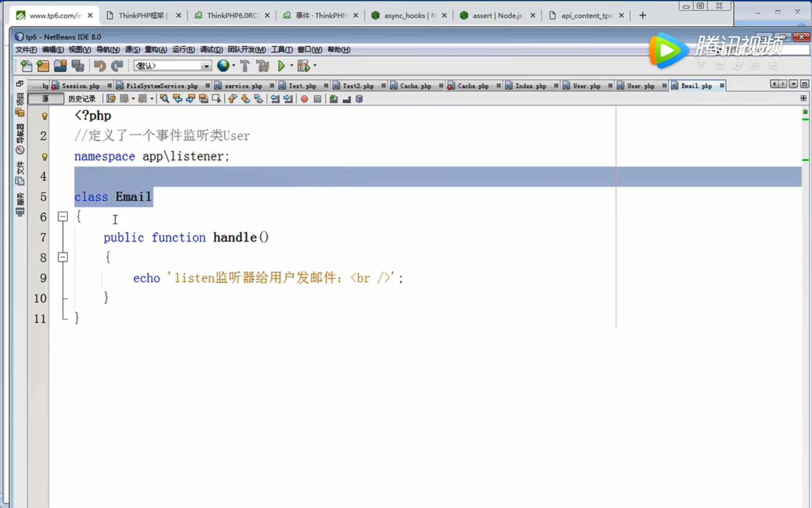Open the 文件(F) menu

coord(26,49)
